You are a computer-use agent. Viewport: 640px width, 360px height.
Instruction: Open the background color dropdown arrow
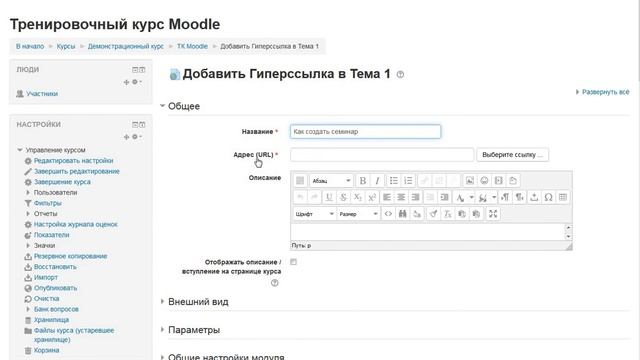494,197
